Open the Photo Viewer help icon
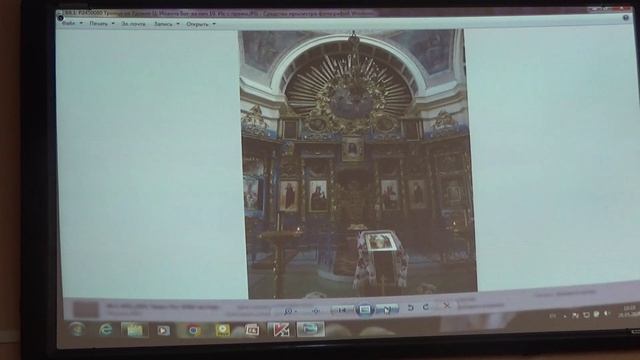 626,18
